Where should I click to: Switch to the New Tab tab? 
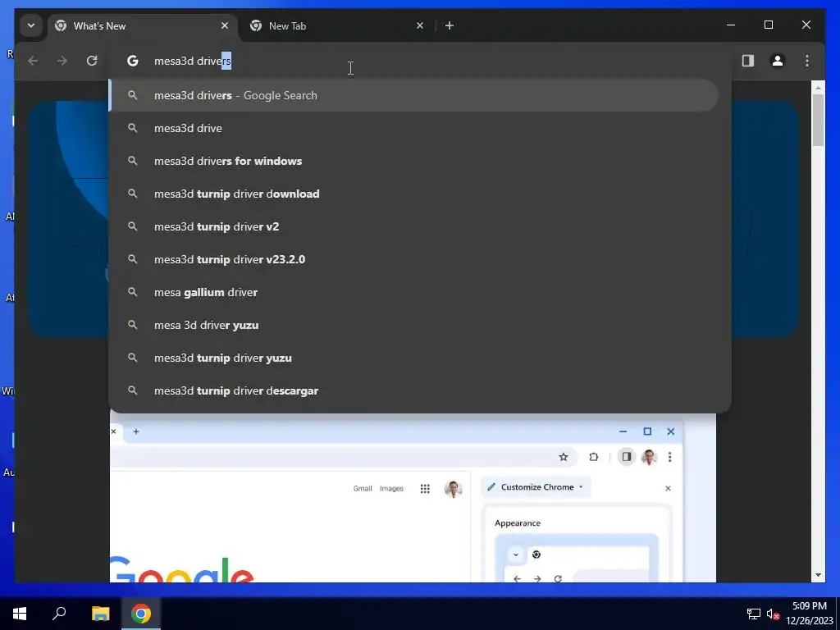click(337, 25)
